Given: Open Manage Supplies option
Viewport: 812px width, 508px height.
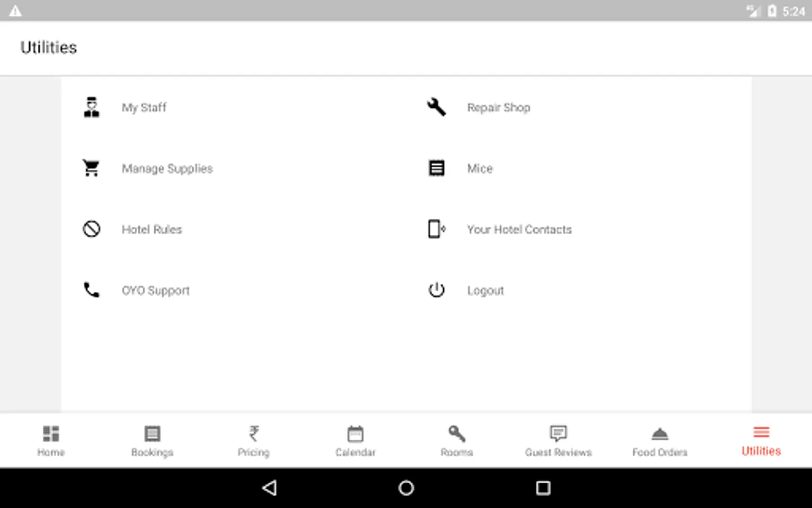Looking at the screenshot, I should tap(167, 169).
